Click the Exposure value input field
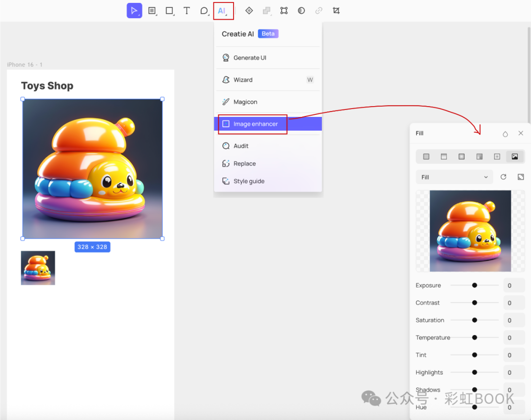This screenshot has width=531, height=420. coord(514,285)
